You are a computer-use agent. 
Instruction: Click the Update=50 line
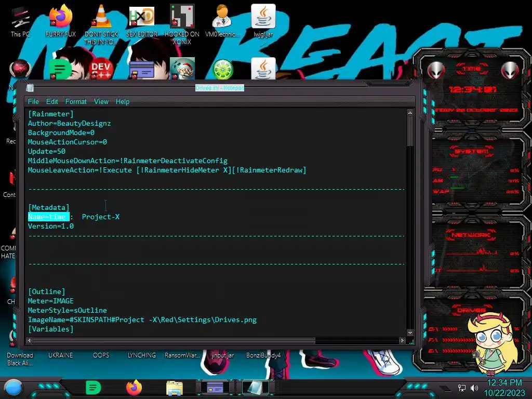[47, 151]
